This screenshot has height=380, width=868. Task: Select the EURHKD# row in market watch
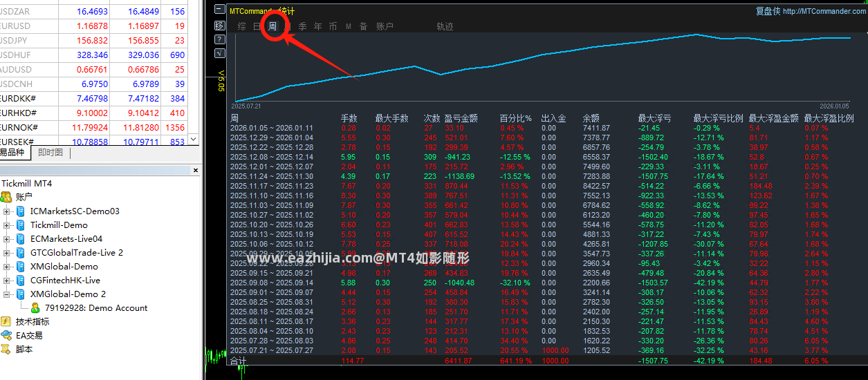click(x=93, y=113)
